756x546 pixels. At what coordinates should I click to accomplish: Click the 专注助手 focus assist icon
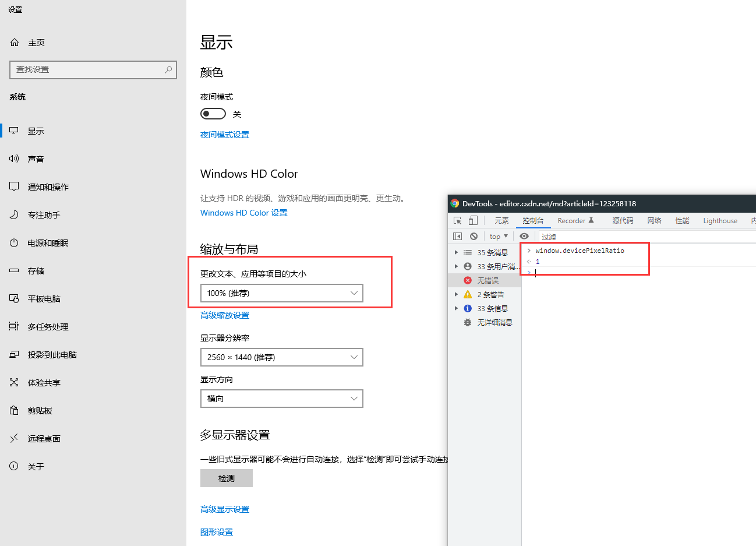click(x=13, y=214)
